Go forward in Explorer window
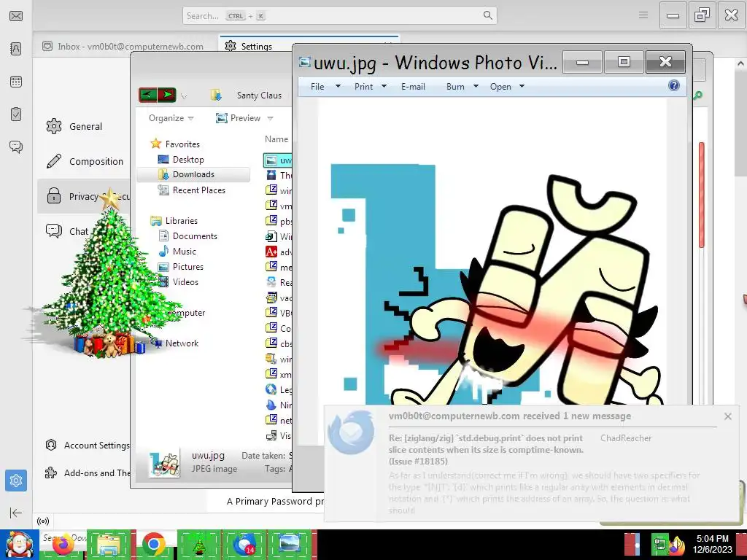The image size is (747, 560). (167, 95)
